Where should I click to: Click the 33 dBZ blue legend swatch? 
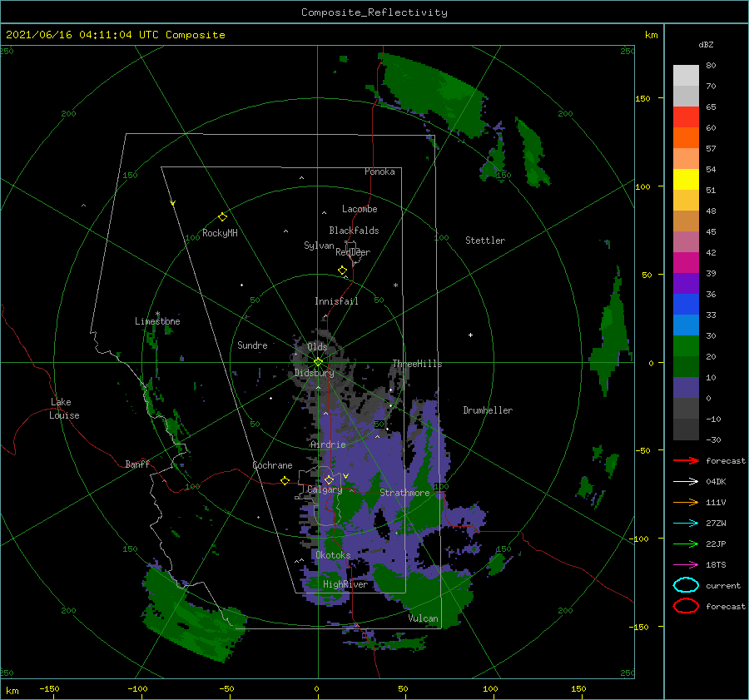(686, 305)
